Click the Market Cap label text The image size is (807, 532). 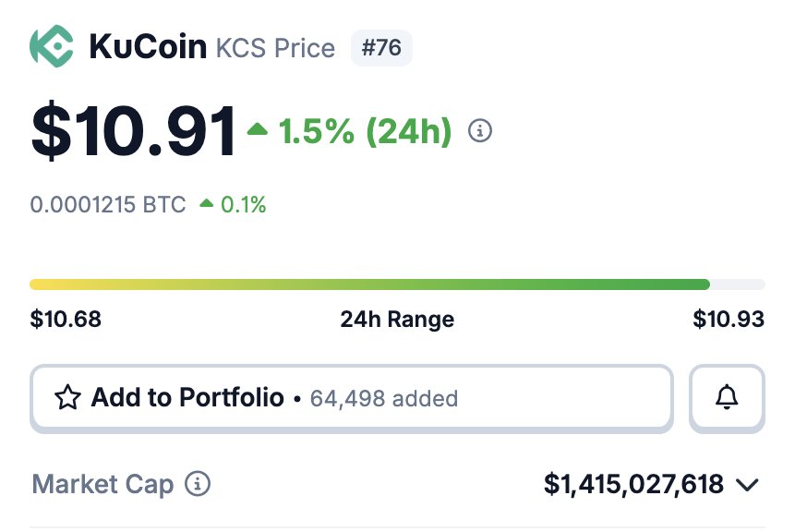pyautogui.click(x=102, y=484)
